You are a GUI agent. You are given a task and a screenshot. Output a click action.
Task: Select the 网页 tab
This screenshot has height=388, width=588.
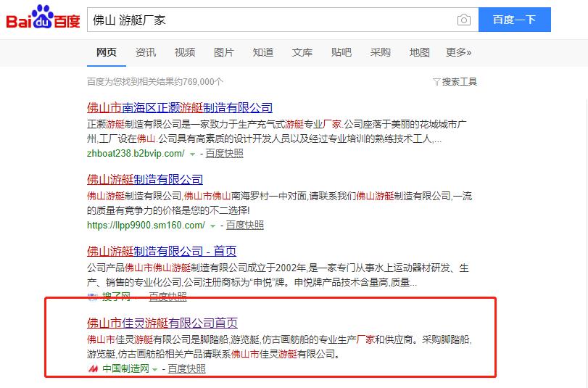pos(107,52)
